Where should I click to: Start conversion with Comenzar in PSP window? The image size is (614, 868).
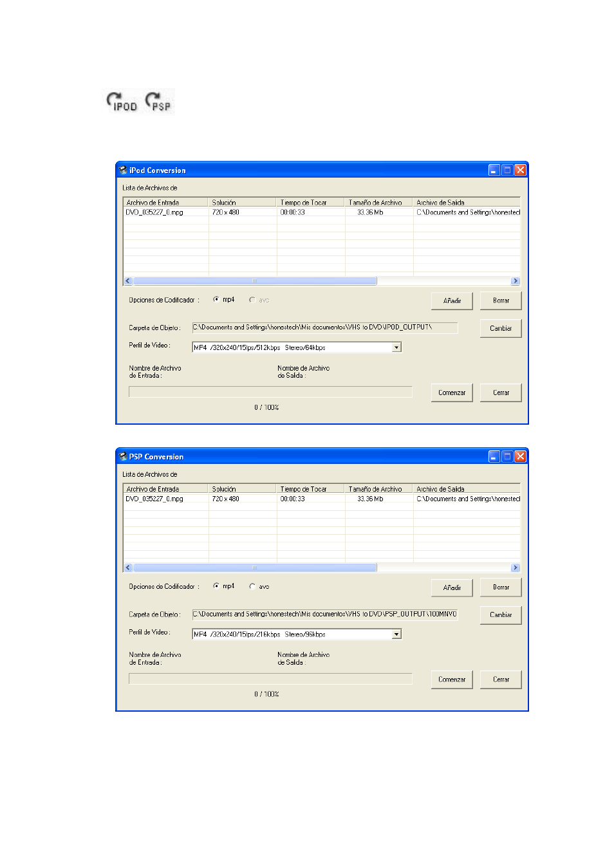pyautogui.click(x=452, y=679)
